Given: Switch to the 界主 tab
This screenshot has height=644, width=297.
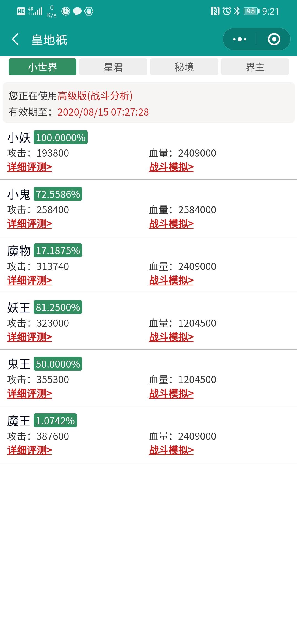Looking at the screenshot, I should tap(255, 67).
